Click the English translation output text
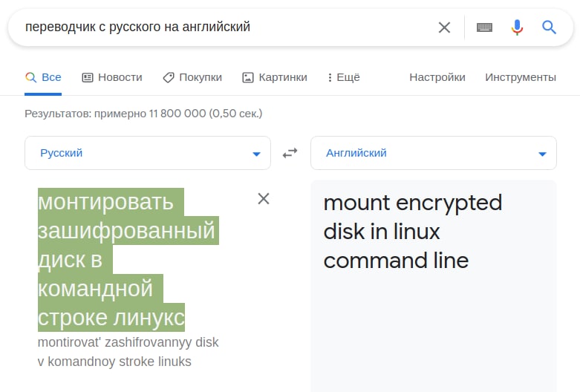 [412, 232]
